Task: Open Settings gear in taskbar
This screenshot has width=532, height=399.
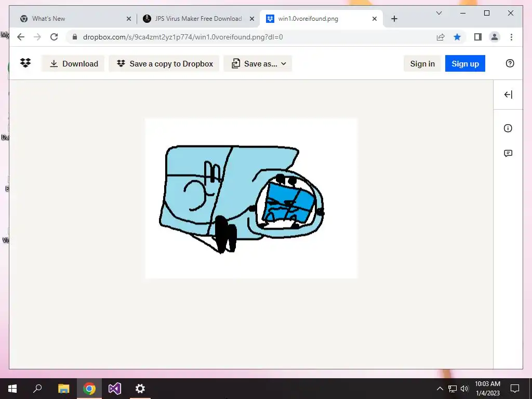Action: (x=140, y=389)
